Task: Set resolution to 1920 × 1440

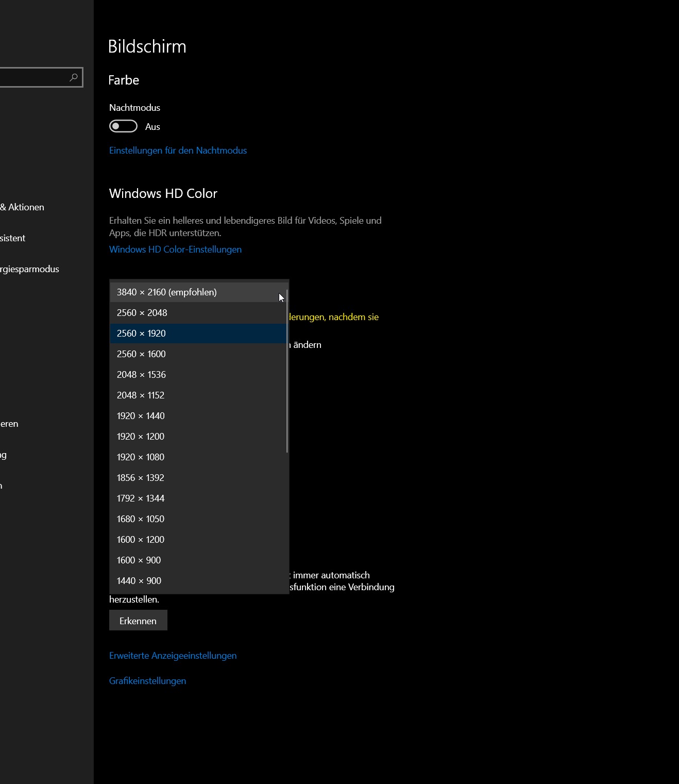Action: click(x=141, y=416)
